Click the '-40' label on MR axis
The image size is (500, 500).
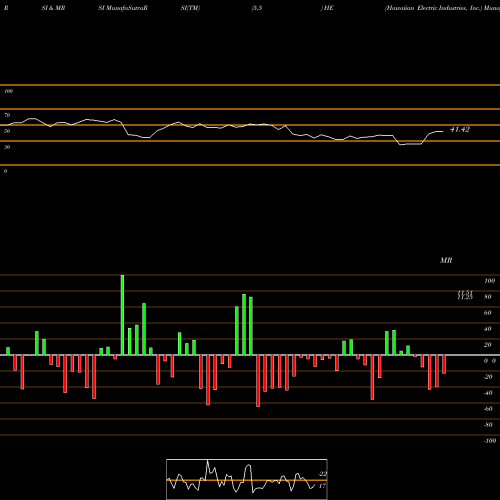coord(488,393)
